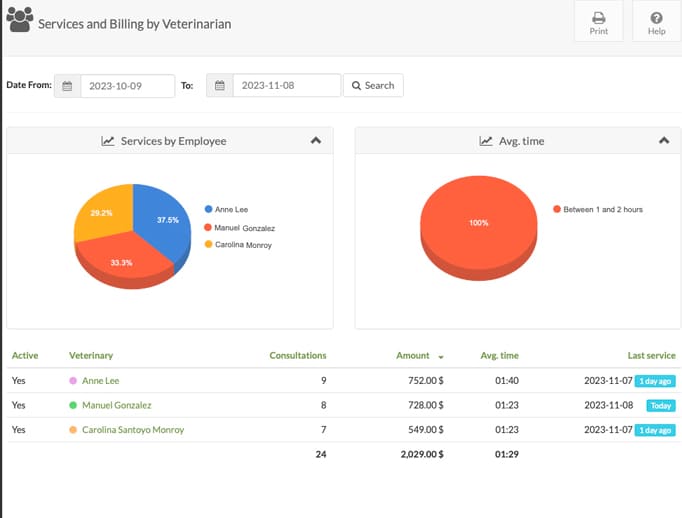Viewport: 682px width, 518px height.
Task: Toggle Manuel Gonzalez legend entry
Action: (x=240, y=228)
